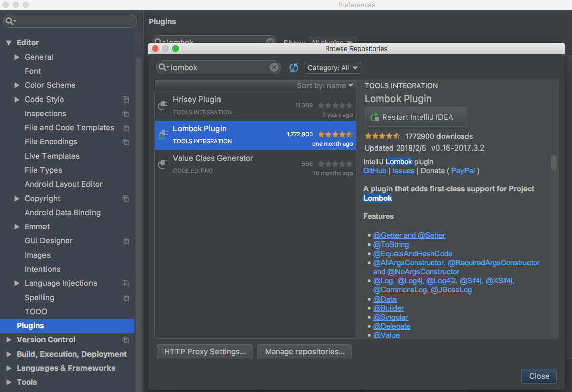Open the @Singular feature link

390,317
